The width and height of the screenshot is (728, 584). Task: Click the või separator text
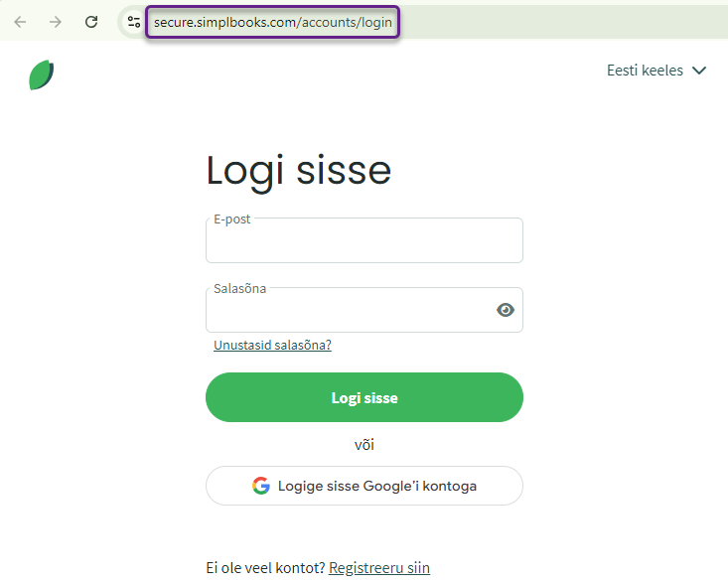coord(364,445)
